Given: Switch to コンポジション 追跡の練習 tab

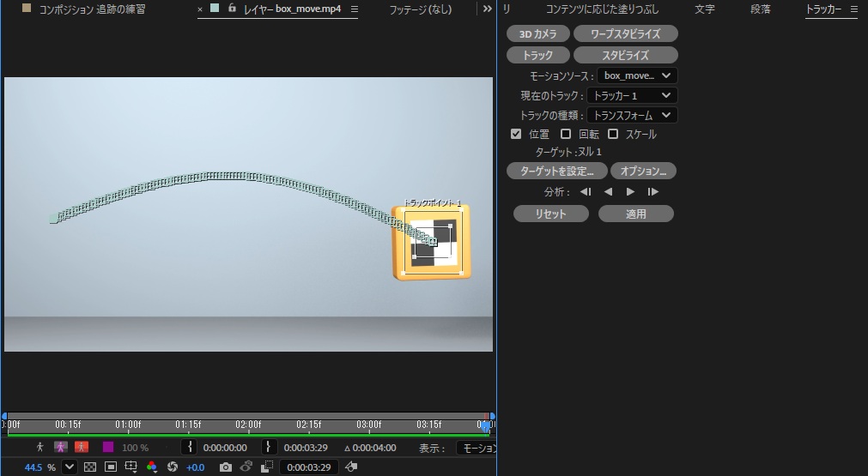Looking at the screenshot, I should (x=92, y=9).
